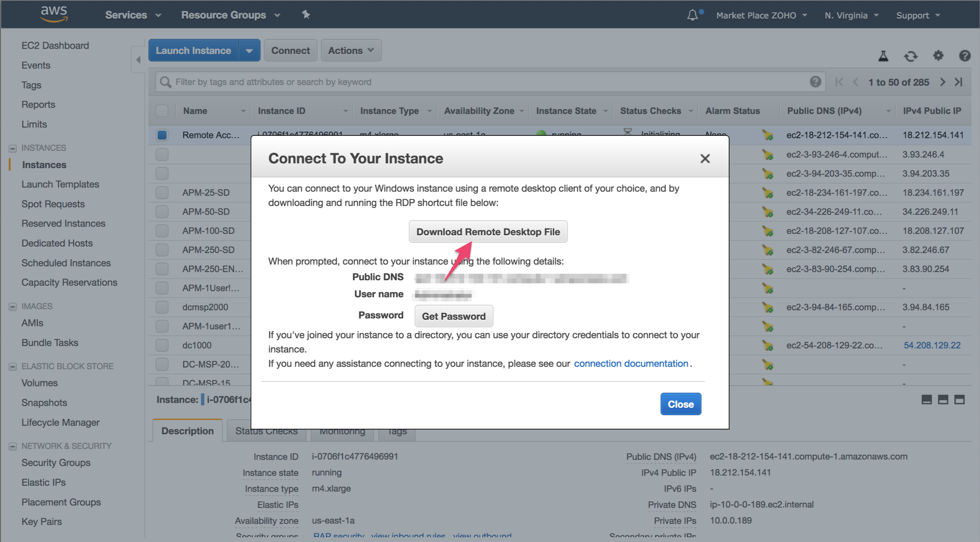Go to next page of instances
Screen dimensions: 980x542
coord(943,82)
